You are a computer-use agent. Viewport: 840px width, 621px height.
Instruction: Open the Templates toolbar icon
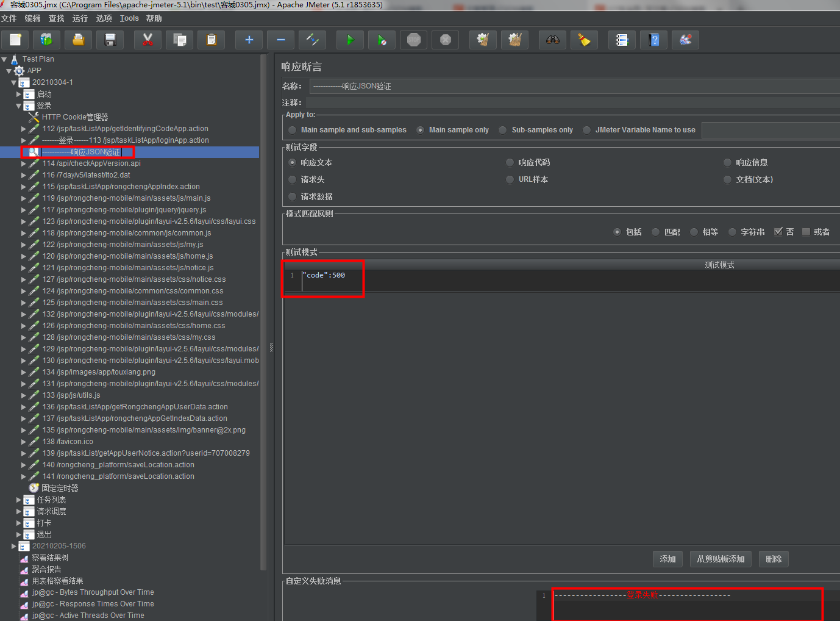[x=46, y=40]
